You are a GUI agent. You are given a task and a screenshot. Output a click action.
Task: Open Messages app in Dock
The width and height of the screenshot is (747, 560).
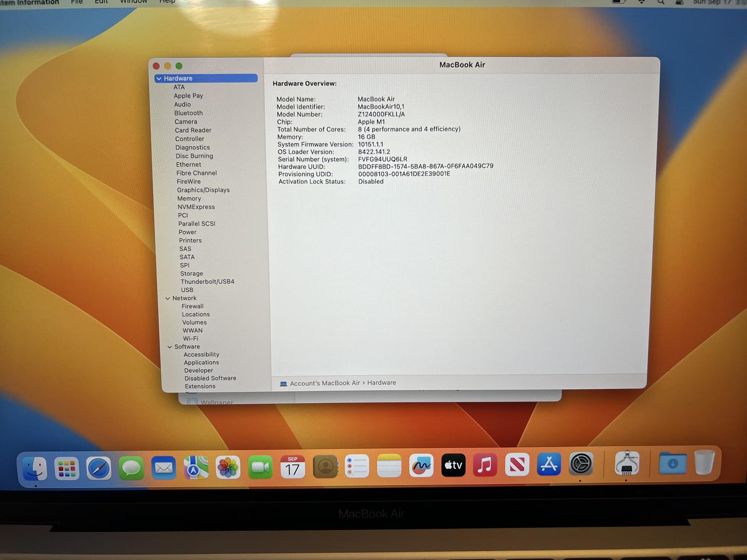[131, 468]
